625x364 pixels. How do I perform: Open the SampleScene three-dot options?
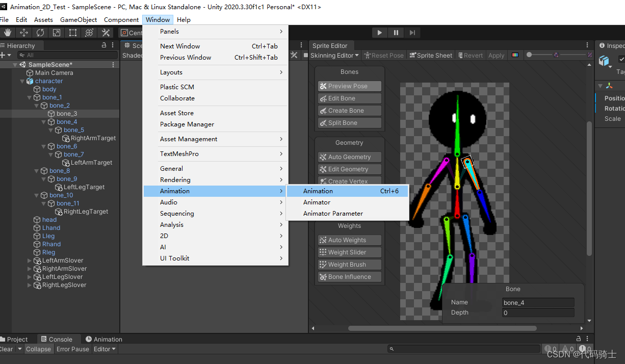113,65
